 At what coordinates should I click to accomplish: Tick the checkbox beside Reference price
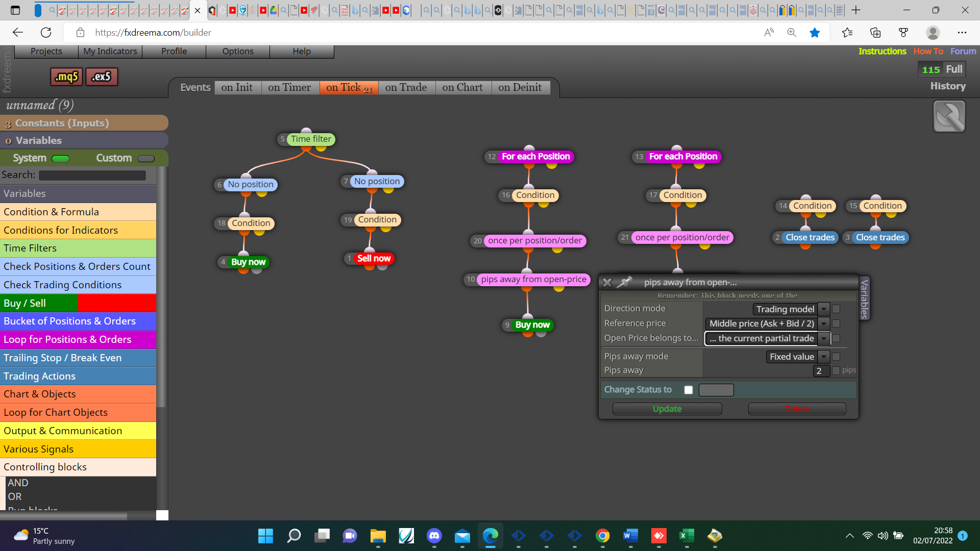836,324
